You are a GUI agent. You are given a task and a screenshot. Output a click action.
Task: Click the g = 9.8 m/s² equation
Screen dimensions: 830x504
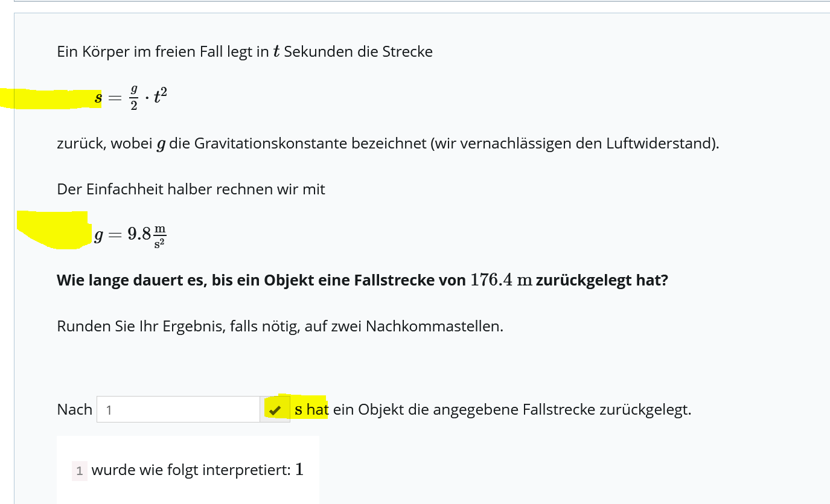click(x=130, y=235)
